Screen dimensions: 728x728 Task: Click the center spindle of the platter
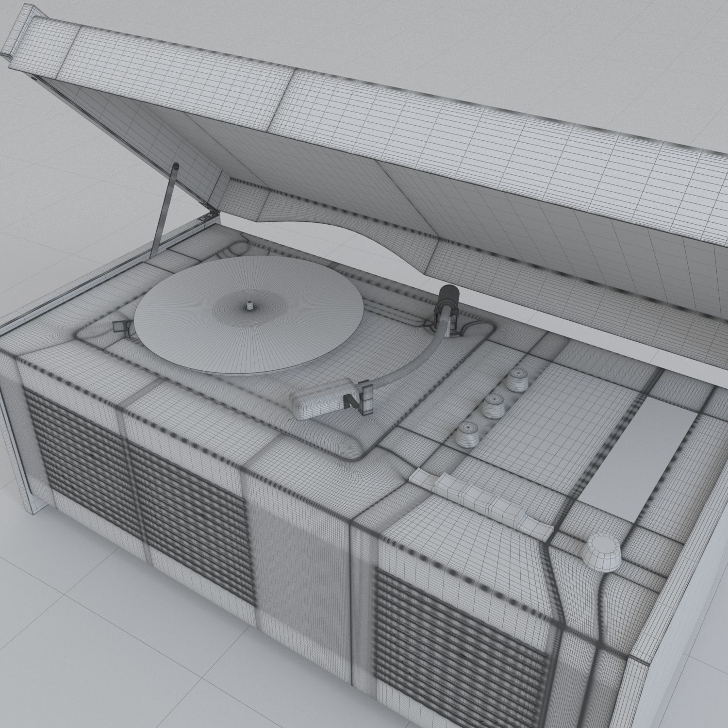tap(249, 306)
